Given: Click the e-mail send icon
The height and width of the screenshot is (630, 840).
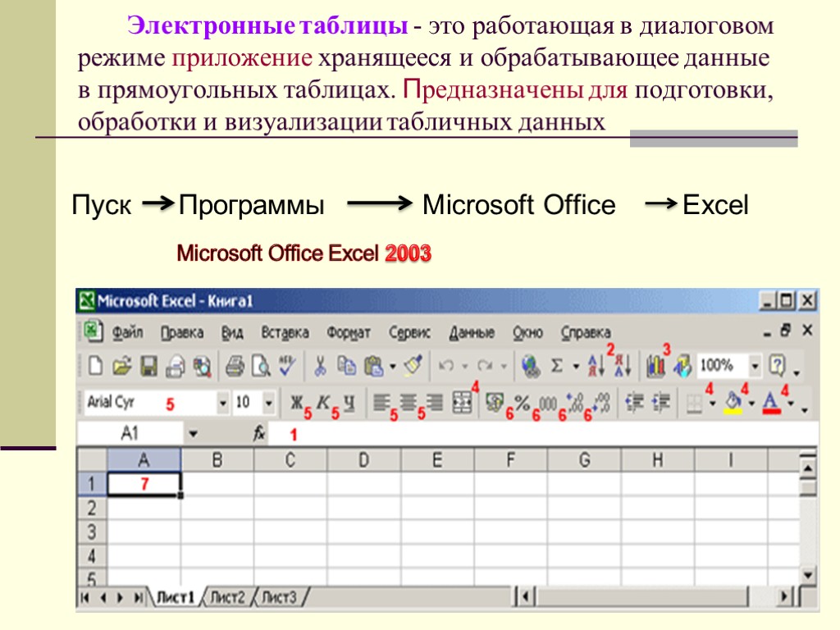Looking at the screenshot, I should pos(176,367).
